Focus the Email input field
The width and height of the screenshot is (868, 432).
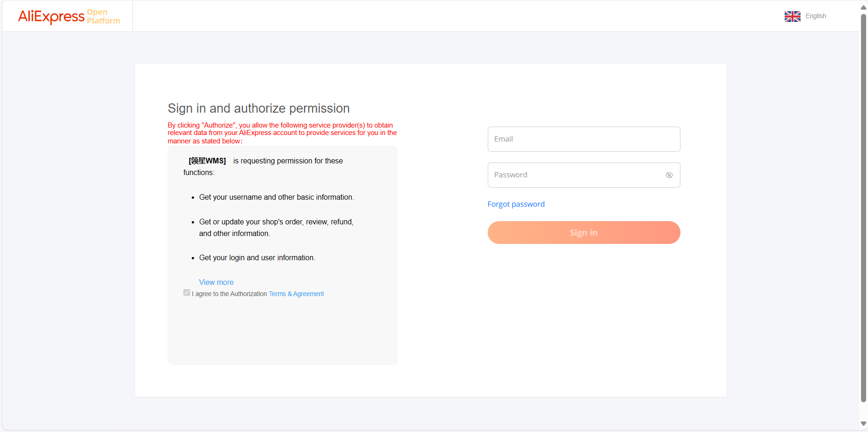tap(584, 139)
